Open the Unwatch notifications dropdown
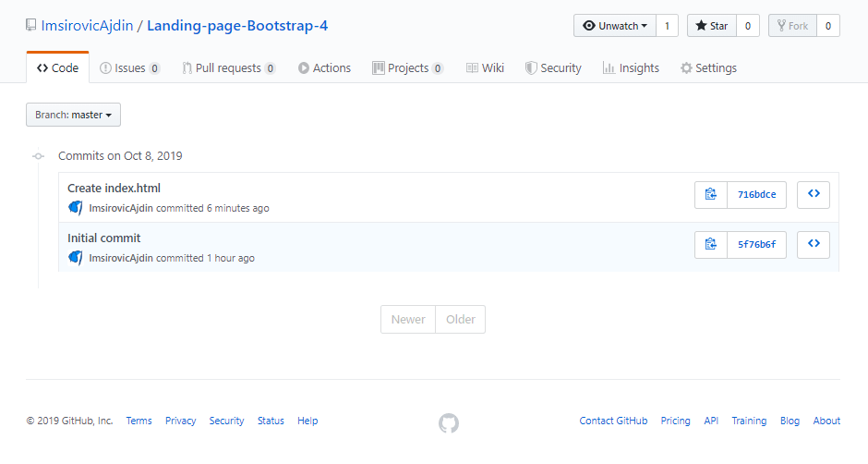 click(x=614, y=26)
